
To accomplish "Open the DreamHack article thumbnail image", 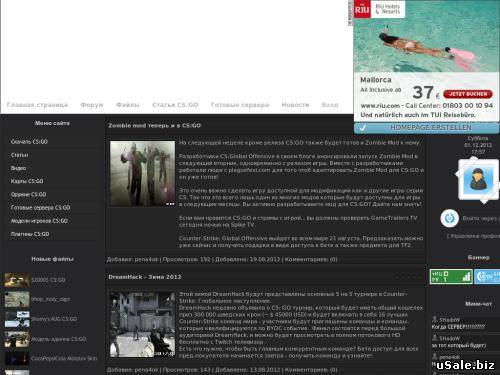I will (142, 324).
